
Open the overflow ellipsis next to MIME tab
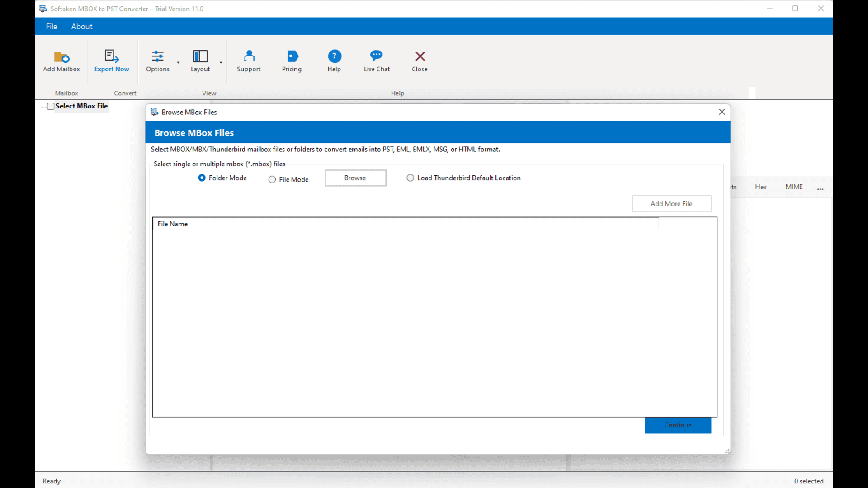[x=821, y=188]
